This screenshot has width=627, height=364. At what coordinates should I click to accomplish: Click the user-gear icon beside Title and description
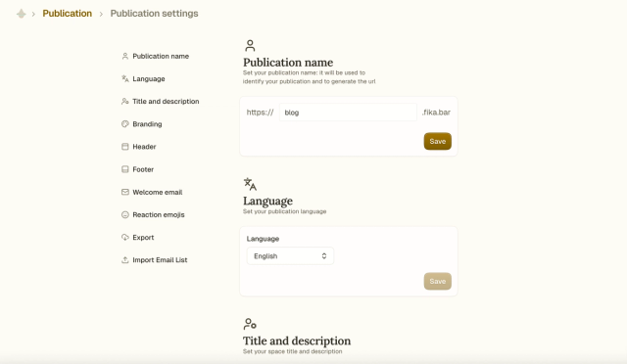(125, 102)
